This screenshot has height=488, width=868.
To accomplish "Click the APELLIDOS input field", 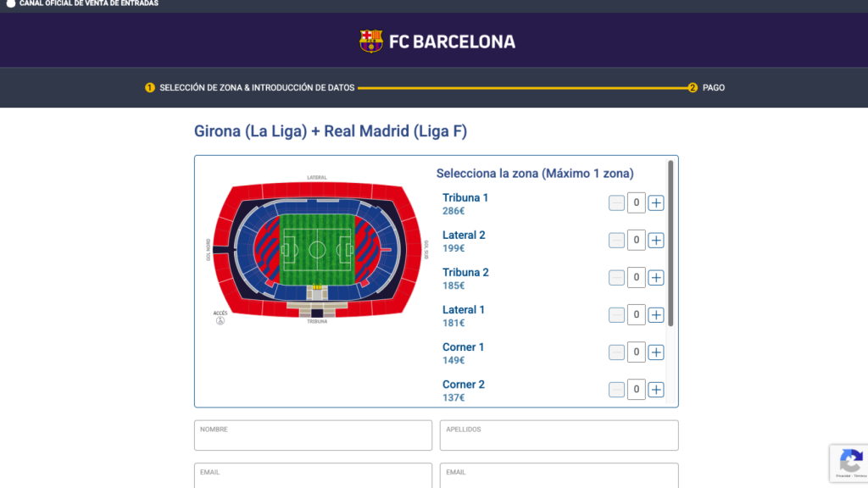I will pos(559,435).
